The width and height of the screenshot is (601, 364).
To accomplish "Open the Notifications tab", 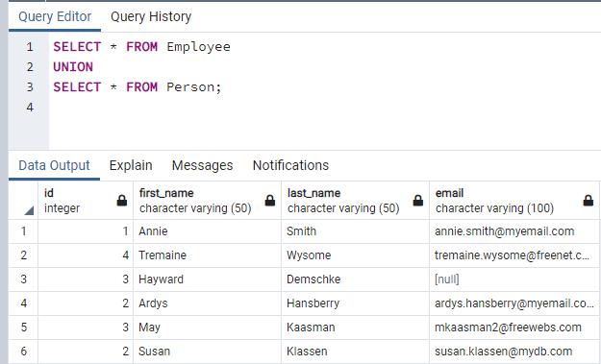I will (x=290, y=165).
